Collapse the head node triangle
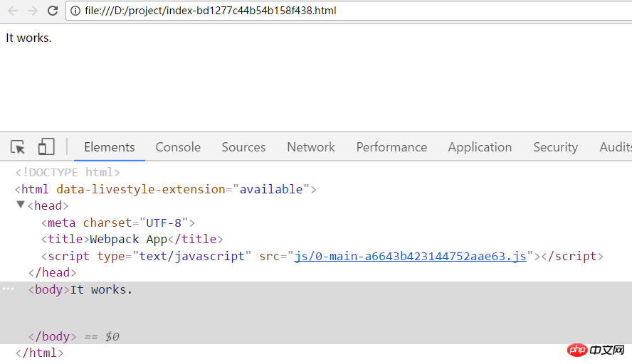This screenshot has width=632, height=364. pyautogui.click(x=21, y=205)
